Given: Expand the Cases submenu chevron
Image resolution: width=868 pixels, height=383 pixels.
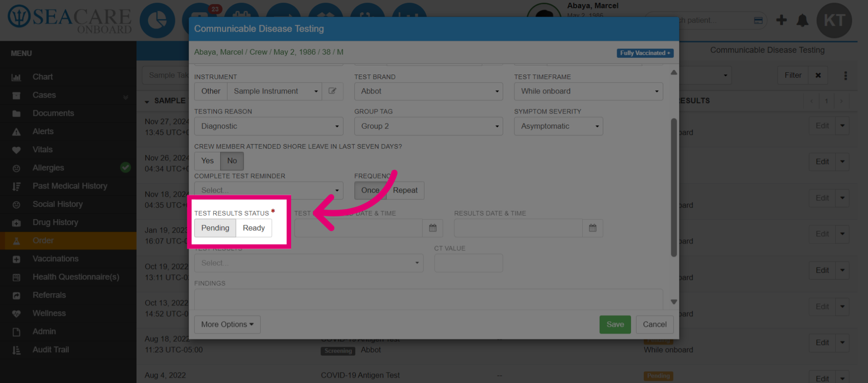Looking at the screenshot, I should coord(126,96).
